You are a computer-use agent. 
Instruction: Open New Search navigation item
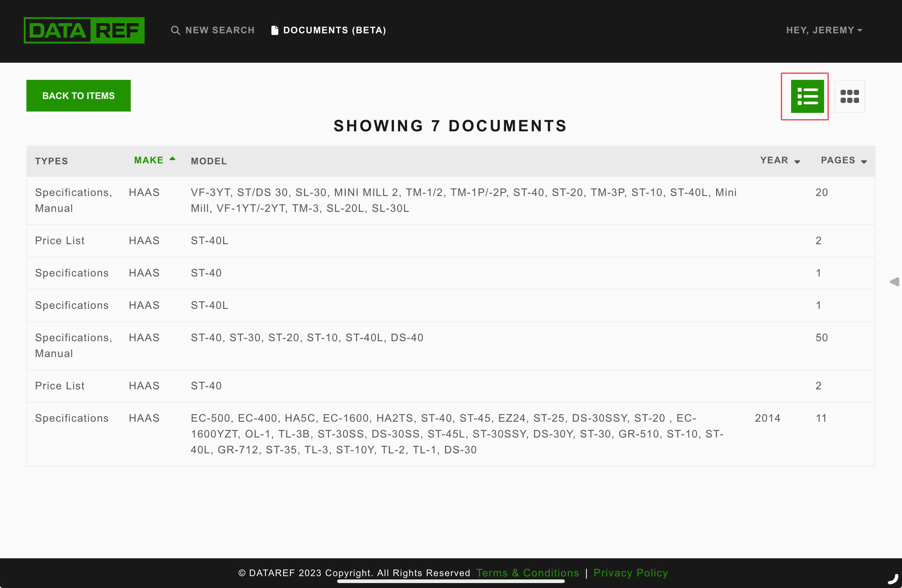point(220,30)
